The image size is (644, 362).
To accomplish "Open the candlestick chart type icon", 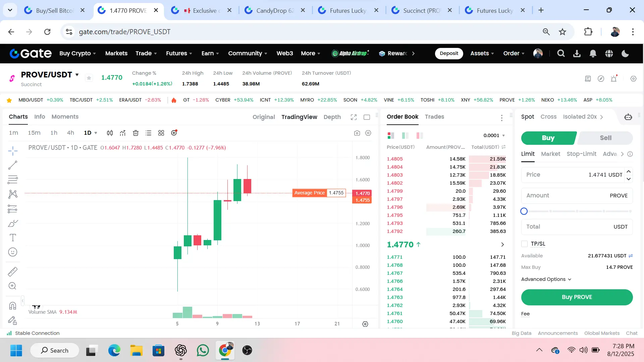I will coord(110,133).
